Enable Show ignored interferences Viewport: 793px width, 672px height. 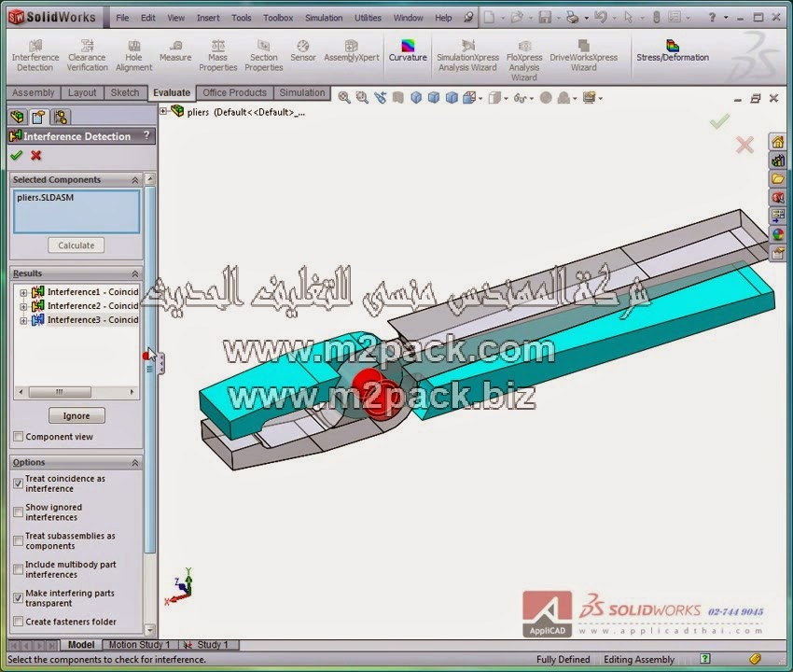[19, 512]
